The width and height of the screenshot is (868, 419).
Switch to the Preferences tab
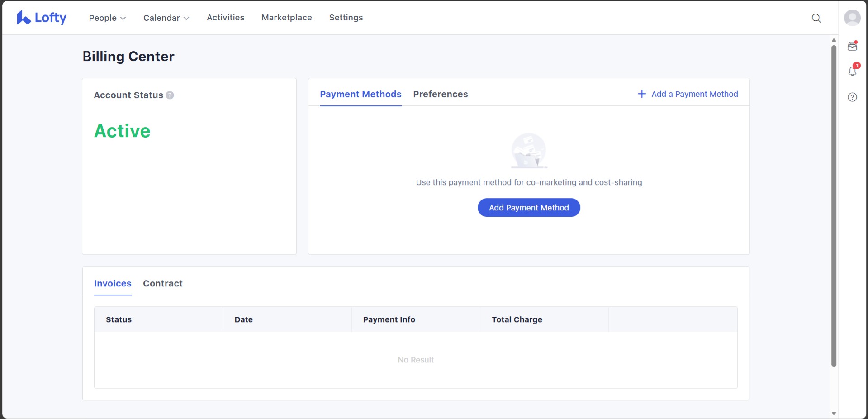click(x=440, y=94)
